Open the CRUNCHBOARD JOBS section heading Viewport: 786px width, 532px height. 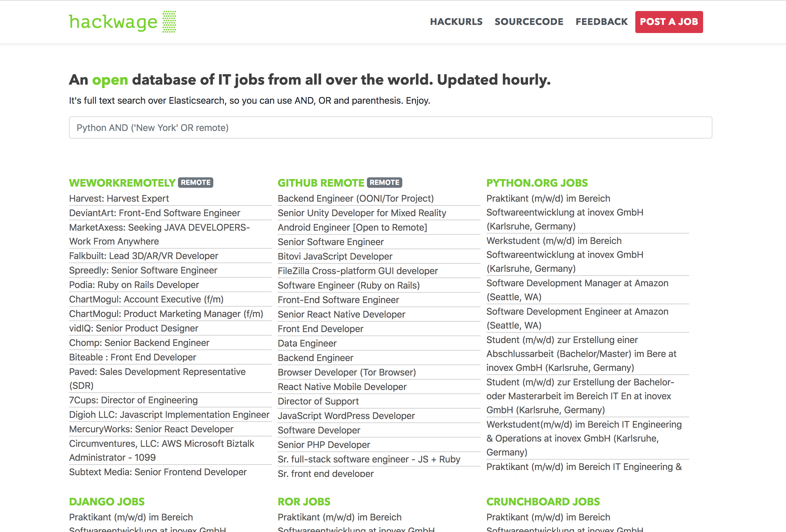click(543, 501)
